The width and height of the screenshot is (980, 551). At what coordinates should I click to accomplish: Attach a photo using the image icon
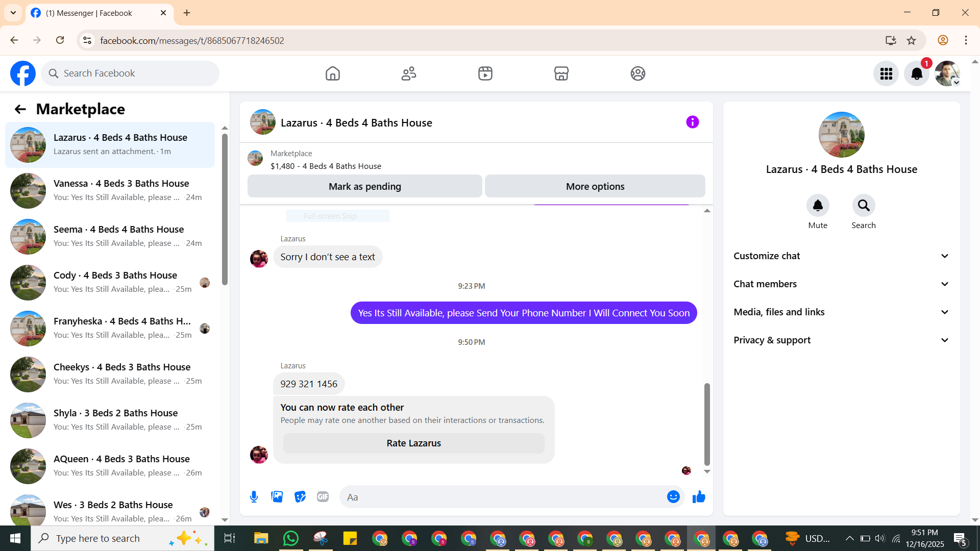point(277,497)
